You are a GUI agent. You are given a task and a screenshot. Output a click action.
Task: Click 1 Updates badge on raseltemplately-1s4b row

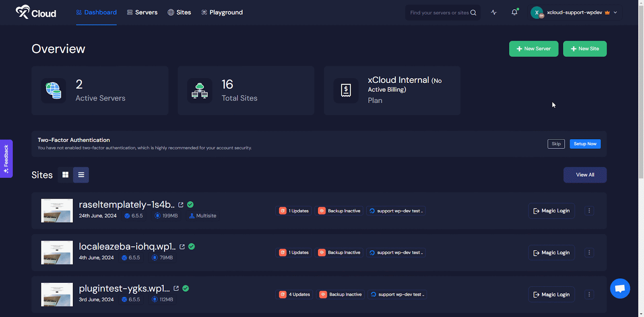(x=293, y=211)
